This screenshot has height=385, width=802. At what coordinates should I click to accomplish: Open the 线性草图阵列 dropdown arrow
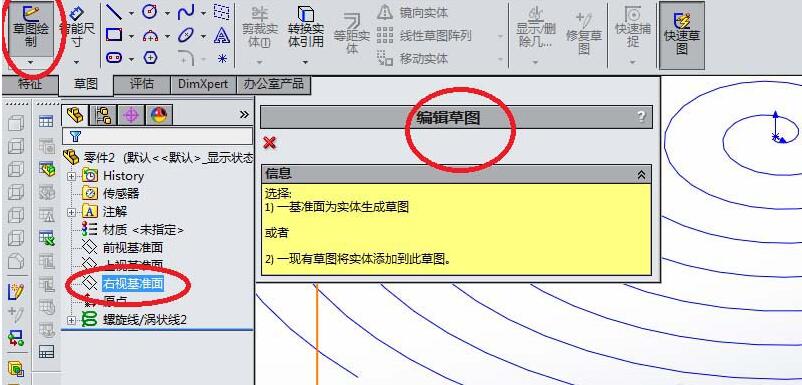click(x=500, y=36)
